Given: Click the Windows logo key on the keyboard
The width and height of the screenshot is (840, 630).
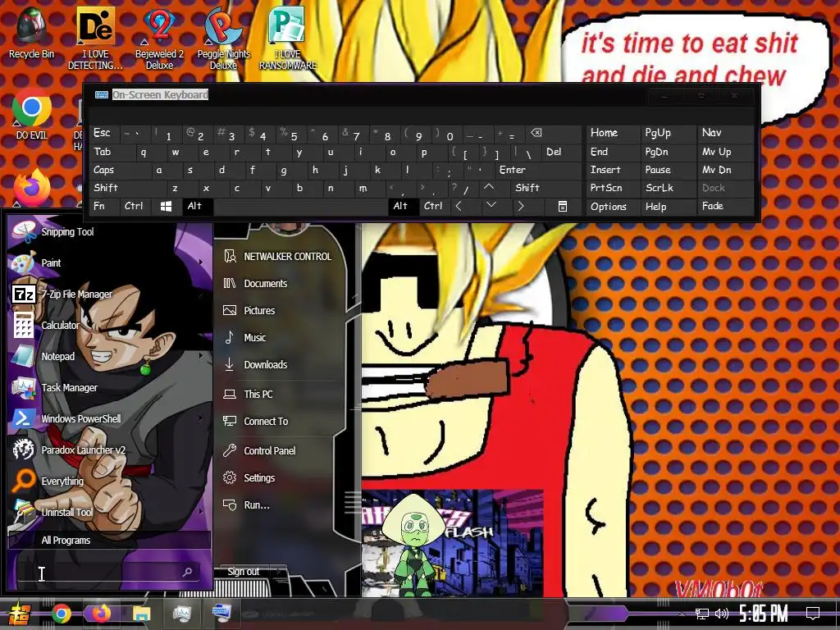Looking at the screenshot, I should (166, 206).
